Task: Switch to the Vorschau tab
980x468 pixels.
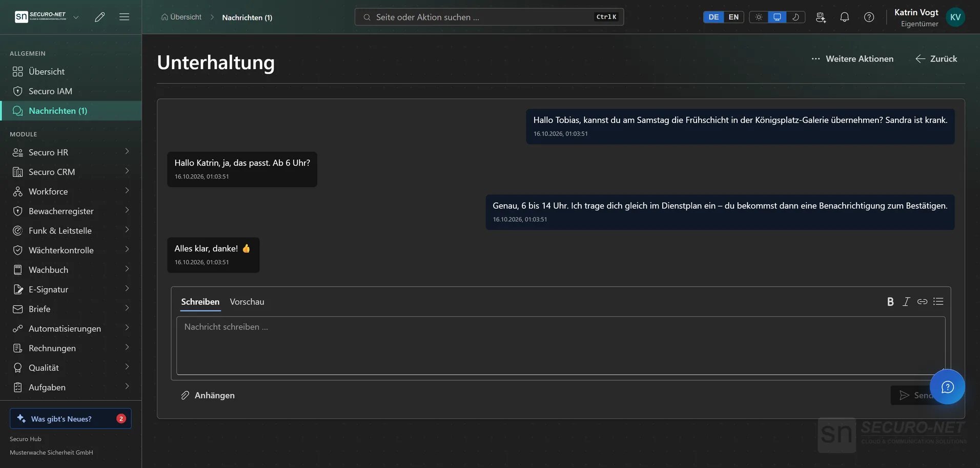Action: (x=247, y=302)
